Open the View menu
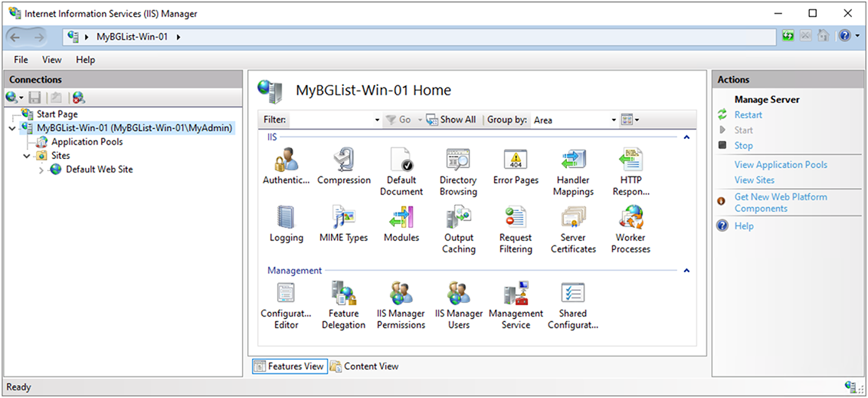The width and height of the screenshot is (868, 398). (52, 60)
